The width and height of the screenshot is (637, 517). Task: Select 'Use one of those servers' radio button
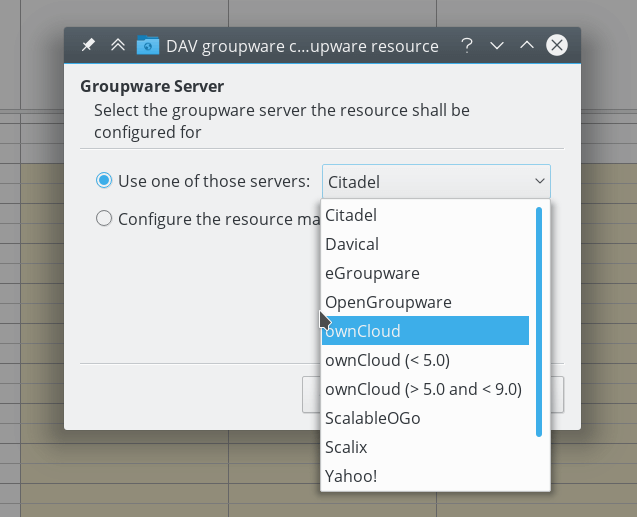(104, 181)
